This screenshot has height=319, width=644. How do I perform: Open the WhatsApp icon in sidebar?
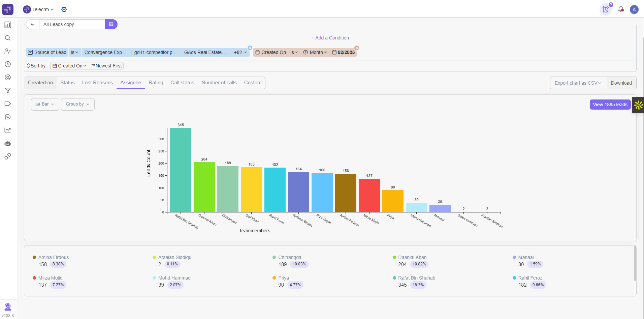point(8,117)
